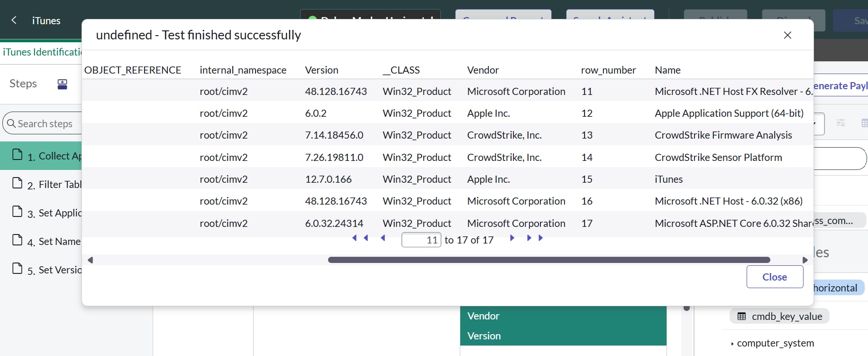
Task: Click the internal_namespace column header
Action: tap(243, 70)
